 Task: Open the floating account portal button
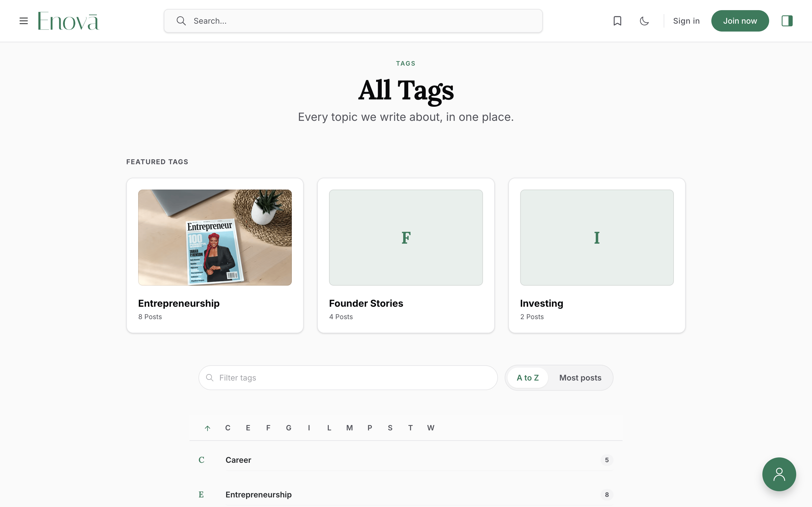779,474
